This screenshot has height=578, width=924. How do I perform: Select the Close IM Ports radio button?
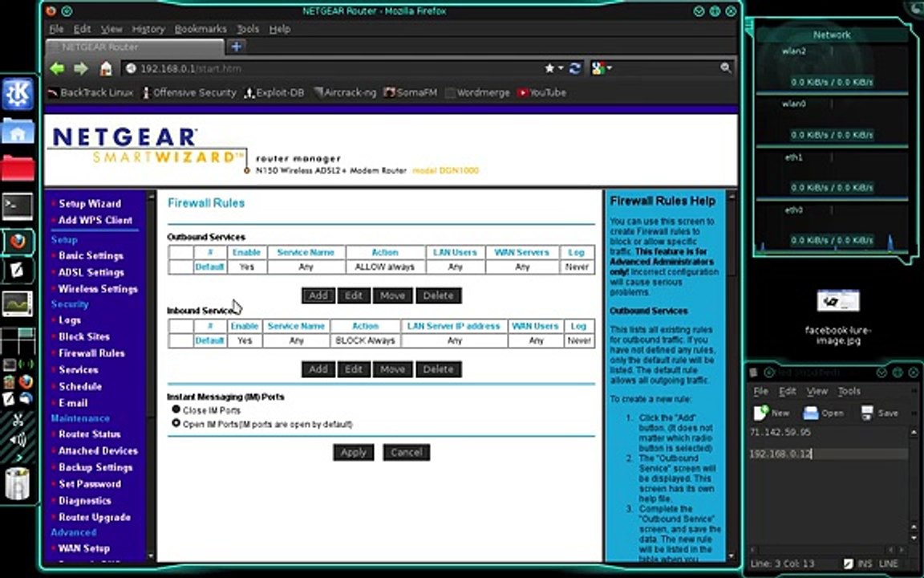176,409
